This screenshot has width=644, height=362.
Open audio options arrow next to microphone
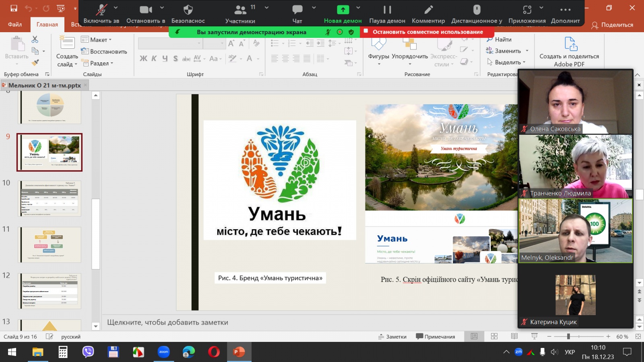pos(116,7)
